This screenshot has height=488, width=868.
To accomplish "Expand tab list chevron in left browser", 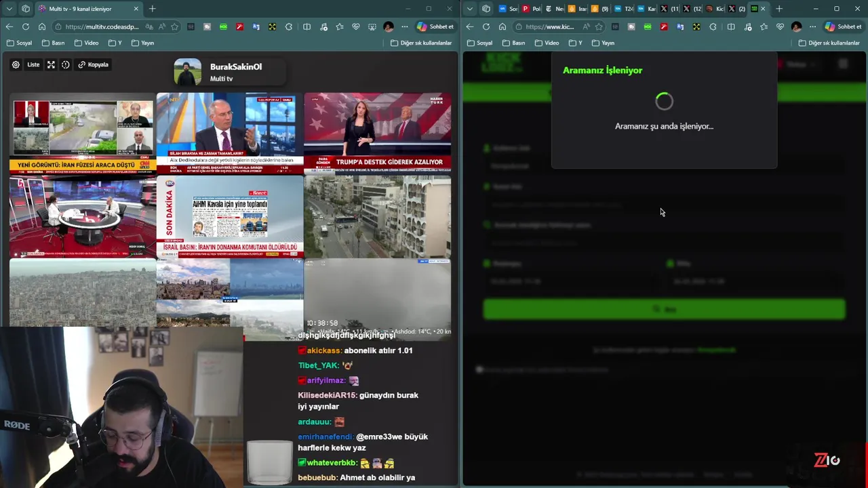I will pyautogui.click(x=9, y=9).
